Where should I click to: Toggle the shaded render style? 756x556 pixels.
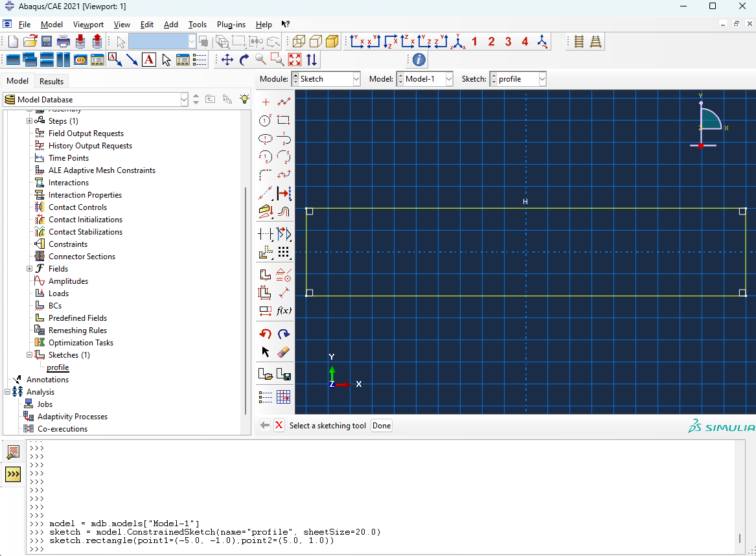coord(332,41)
